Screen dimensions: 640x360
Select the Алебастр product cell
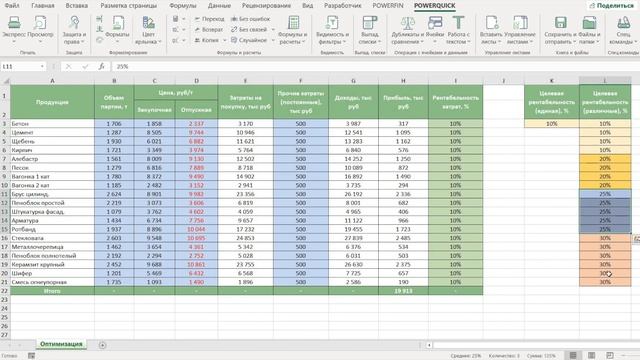[52, 159]
